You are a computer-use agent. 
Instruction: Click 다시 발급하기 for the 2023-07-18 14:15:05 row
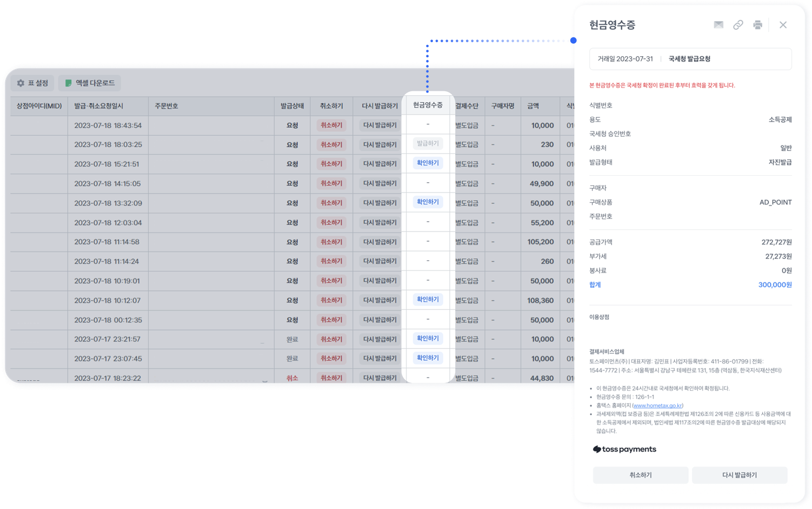pos(380,184)
